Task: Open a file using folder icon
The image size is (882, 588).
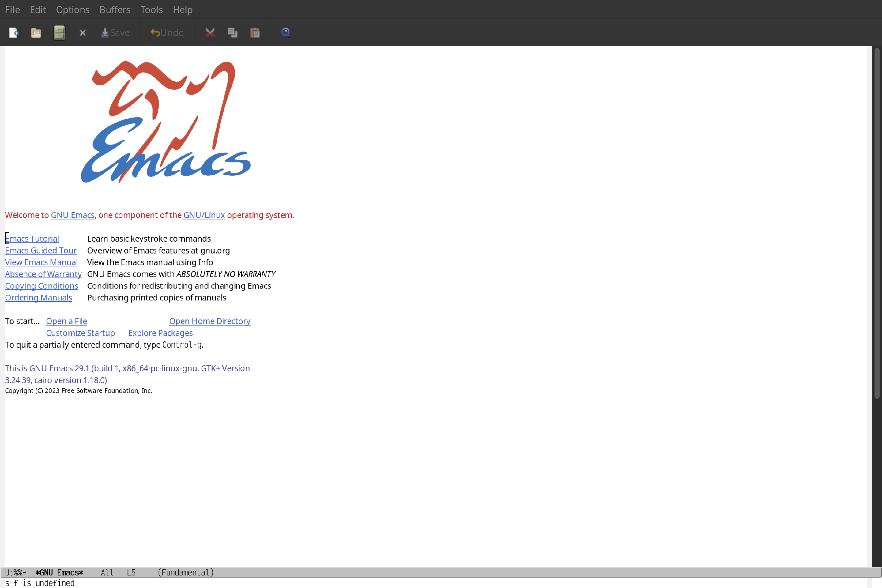Action: 36,32
